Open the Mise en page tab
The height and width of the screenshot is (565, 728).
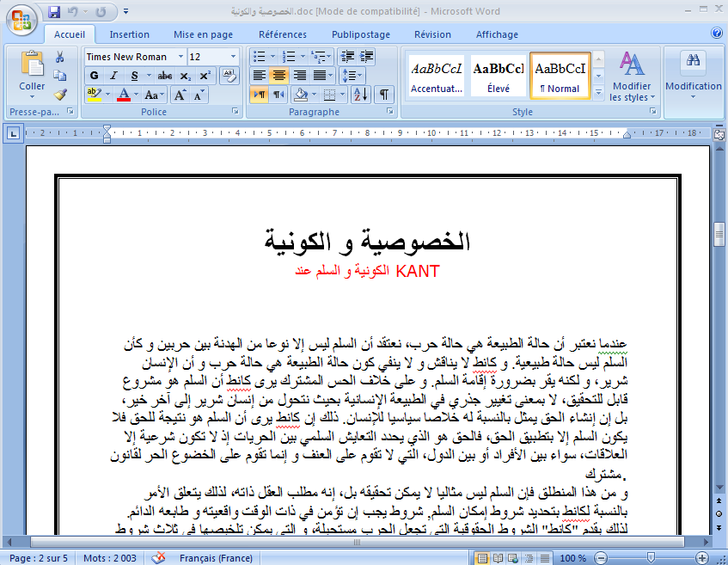tap(204, 34)
